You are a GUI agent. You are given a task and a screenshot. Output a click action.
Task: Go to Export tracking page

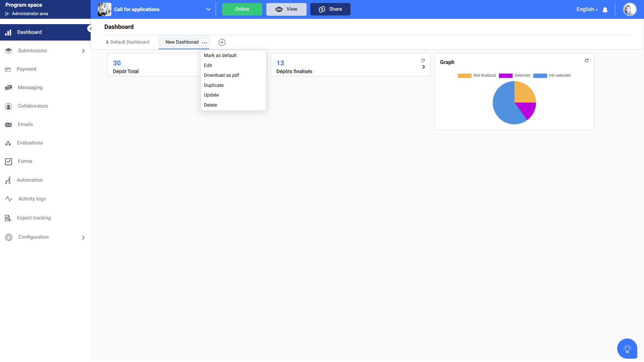coord(34,218)
